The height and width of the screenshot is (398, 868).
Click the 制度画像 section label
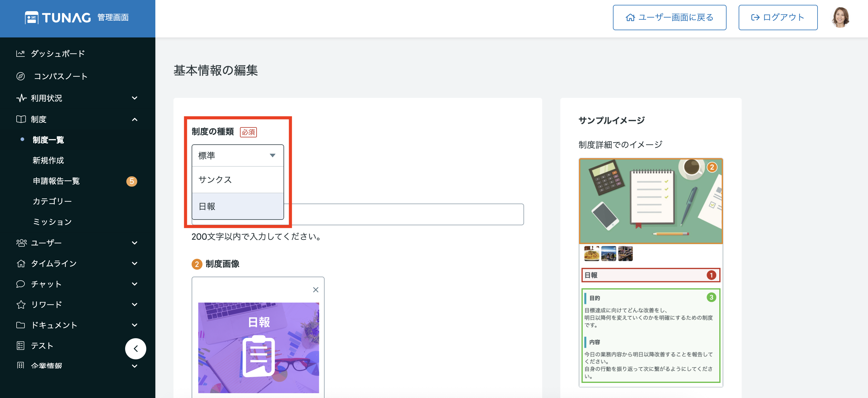coord(222,264)
